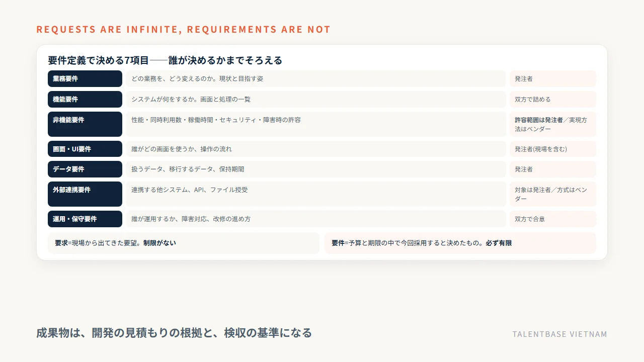The image size is (644, 362).
Task: Click description '連携する他システム、API、ファイル授受'
Action: coord(316,194)
